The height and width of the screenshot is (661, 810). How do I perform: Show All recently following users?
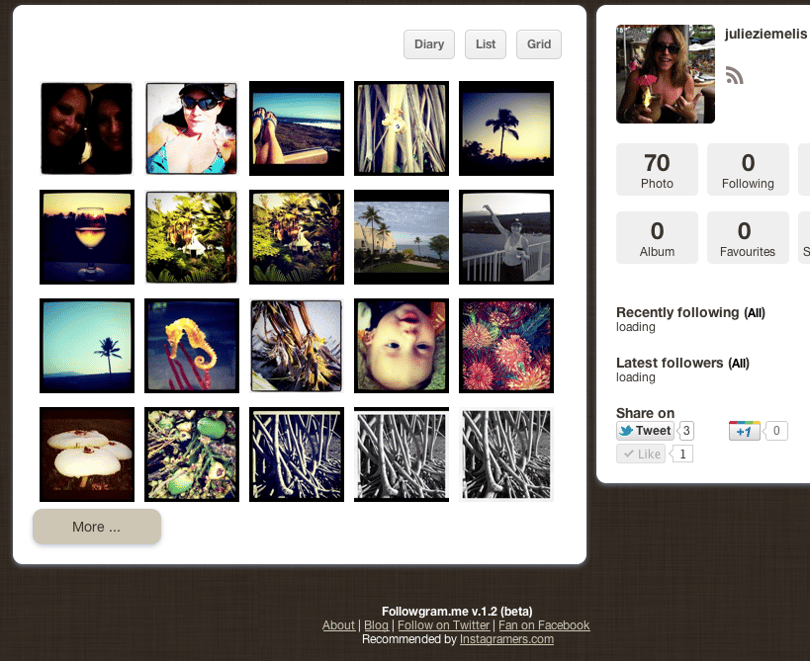coord(754,313)
